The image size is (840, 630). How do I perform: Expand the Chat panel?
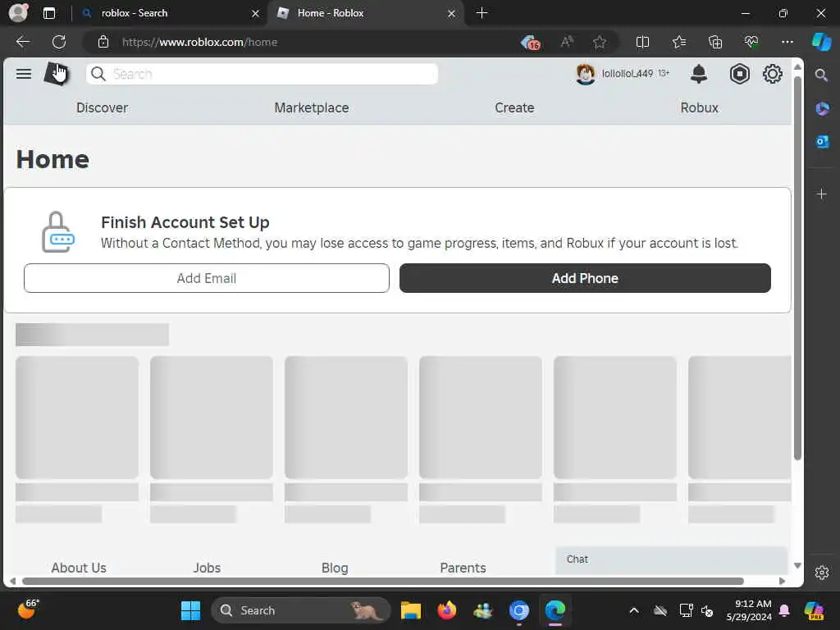coord(671,559)
